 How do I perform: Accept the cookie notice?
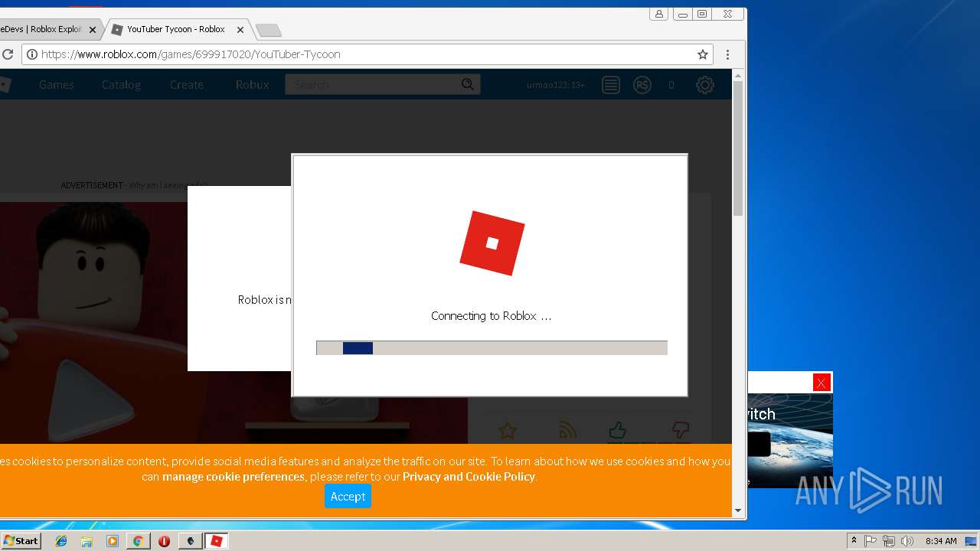pos(348,496)
